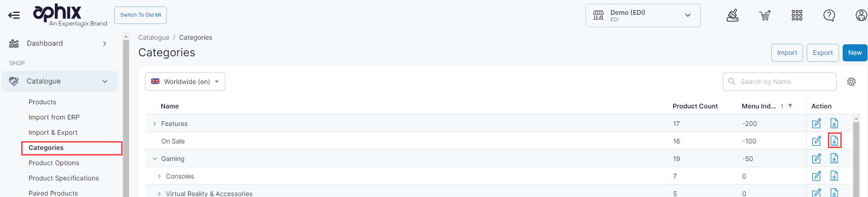Click the edit icon for Features row
The image size is (868, 197).
(816, 124)
